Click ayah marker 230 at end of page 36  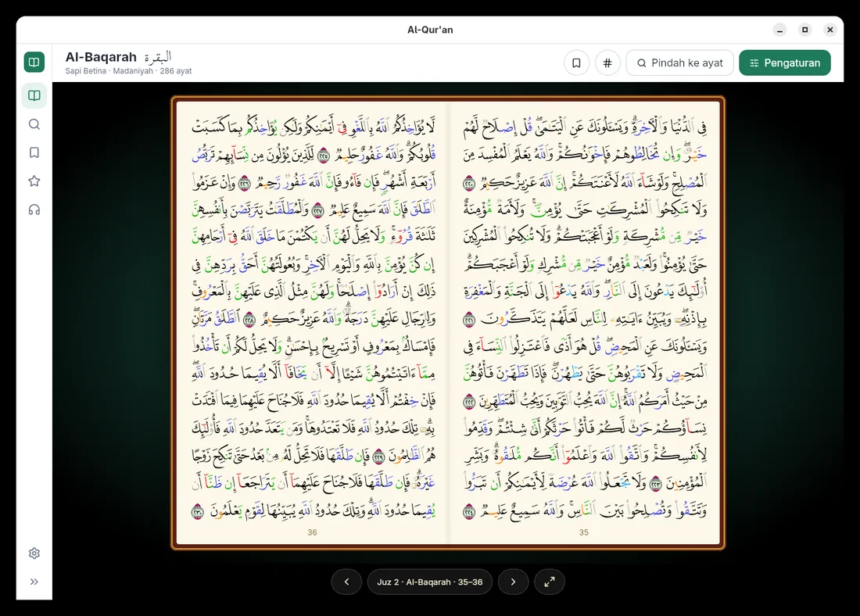click(x=198, y=511)
